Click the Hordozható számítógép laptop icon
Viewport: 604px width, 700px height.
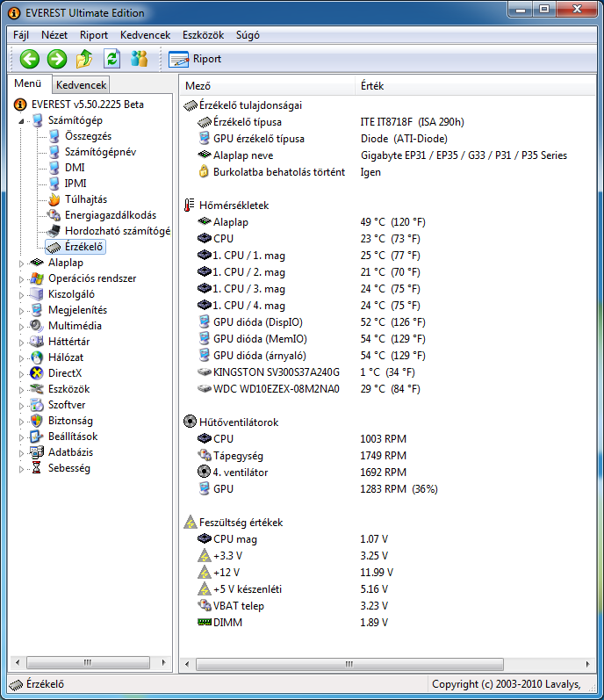click(54, 231)
